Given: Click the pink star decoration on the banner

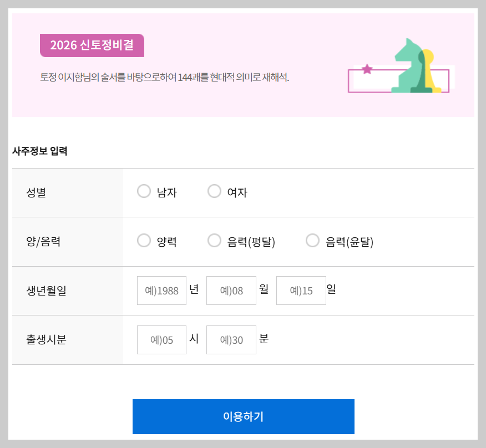Looking at the screenshot, I should (x=366, y=68).
